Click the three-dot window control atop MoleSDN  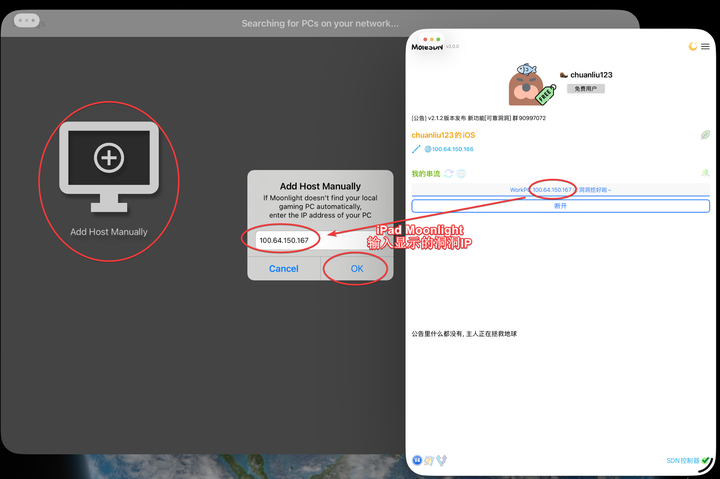(431, 39)
